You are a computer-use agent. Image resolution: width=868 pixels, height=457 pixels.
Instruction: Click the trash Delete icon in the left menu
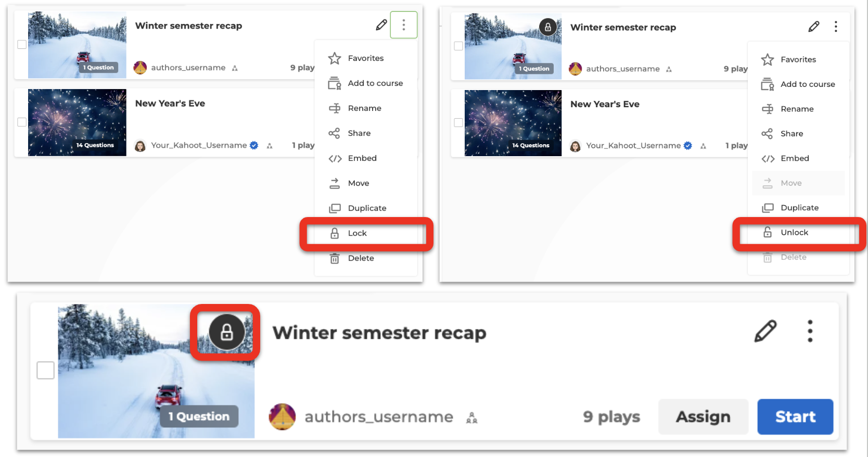pos(335,258)
